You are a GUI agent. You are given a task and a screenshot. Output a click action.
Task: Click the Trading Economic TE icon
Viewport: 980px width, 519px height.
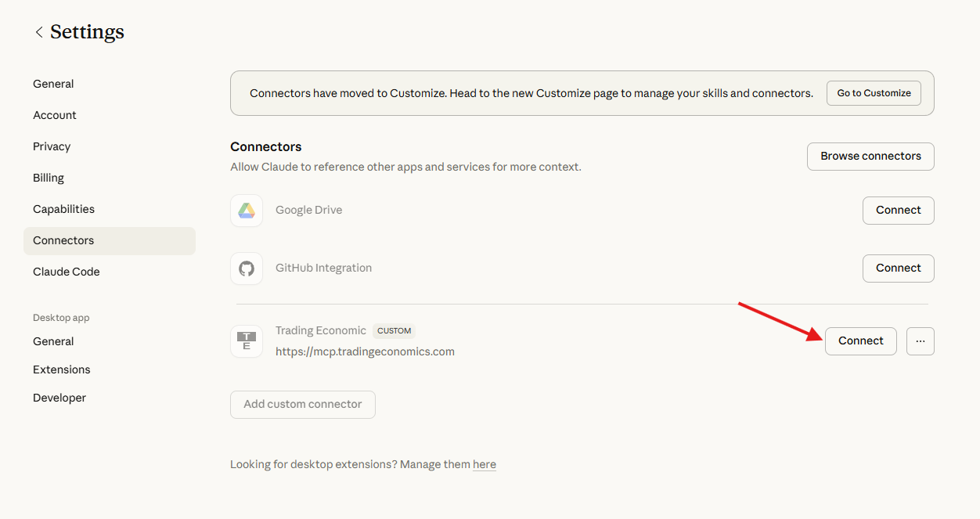[x=247, y=341]
